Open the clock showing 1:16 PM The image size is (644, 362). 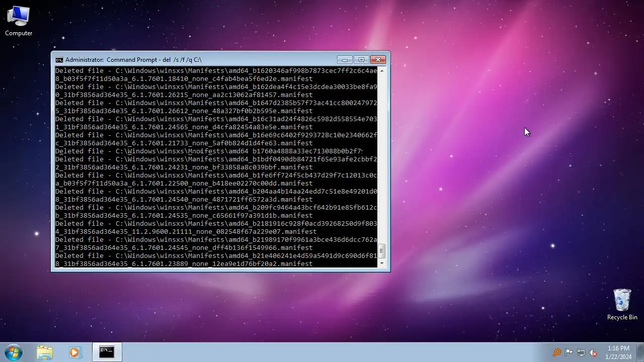(618, 352)
